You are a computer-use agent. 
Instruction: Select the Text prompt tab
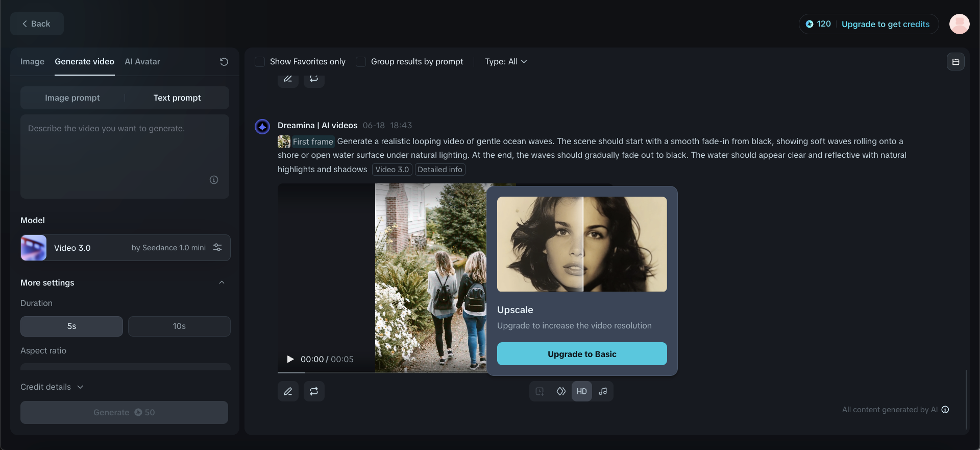click(x=177, y=98)
